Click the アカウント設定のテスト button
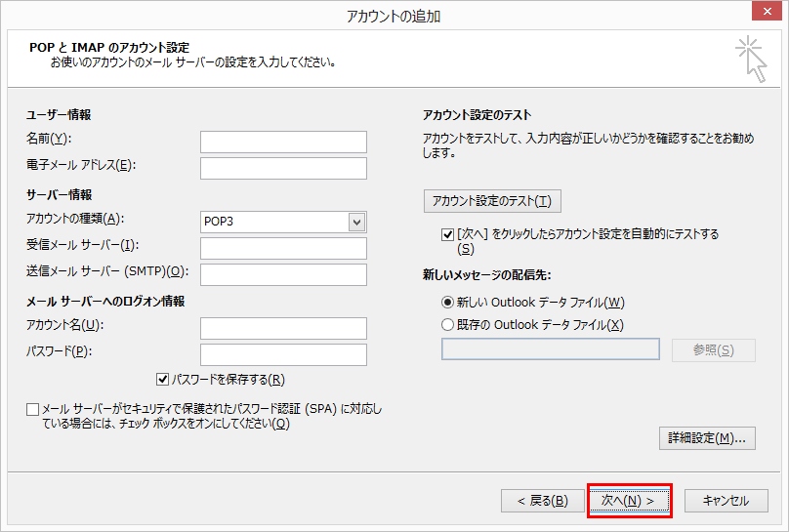The image size is (789, 532). 492,201
